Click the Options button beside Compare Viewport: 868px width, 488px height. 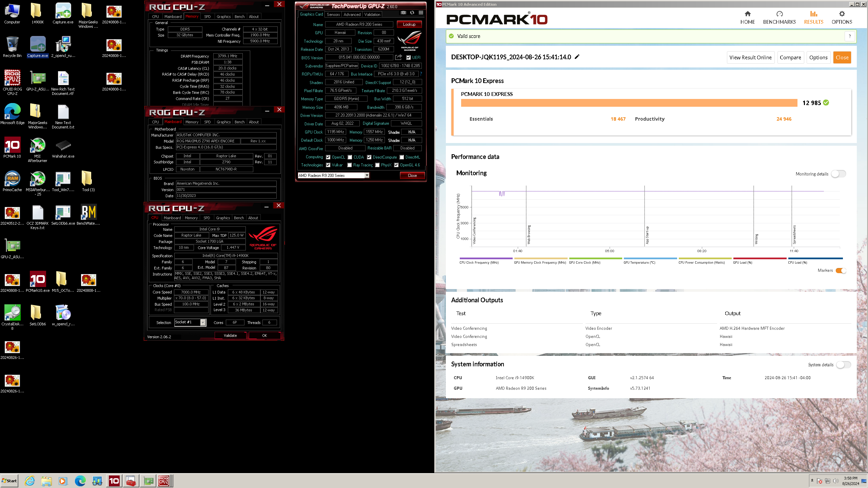818,57
